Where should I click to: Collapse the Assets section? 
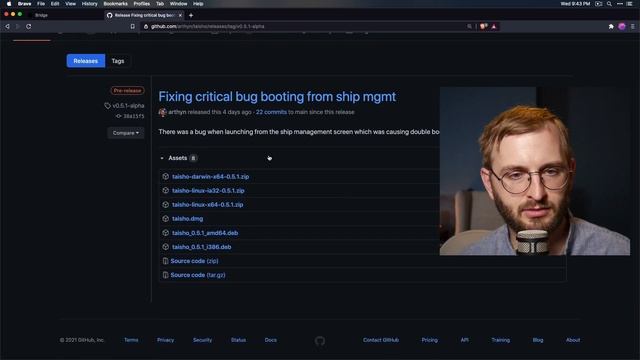(178, 158)
